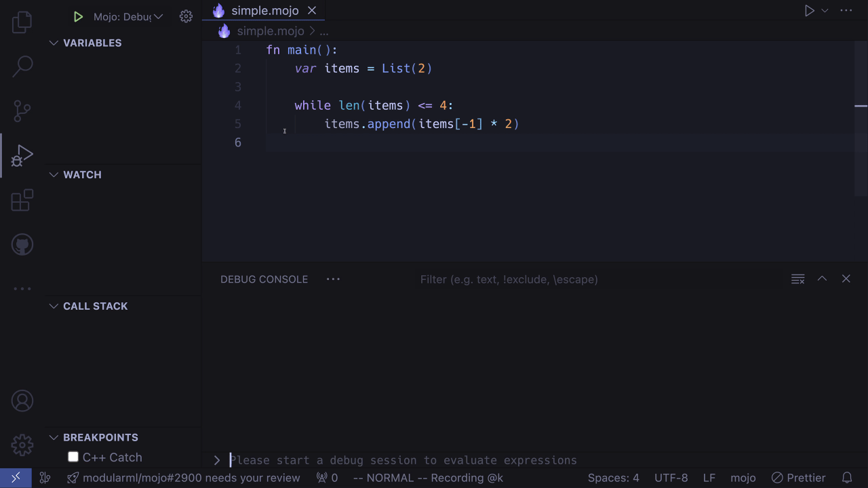Screen dimensions: 868x488
Task: Click the breadcrumb ellipsis symbol
Action: pyautogui.click(x=324, y=31)
